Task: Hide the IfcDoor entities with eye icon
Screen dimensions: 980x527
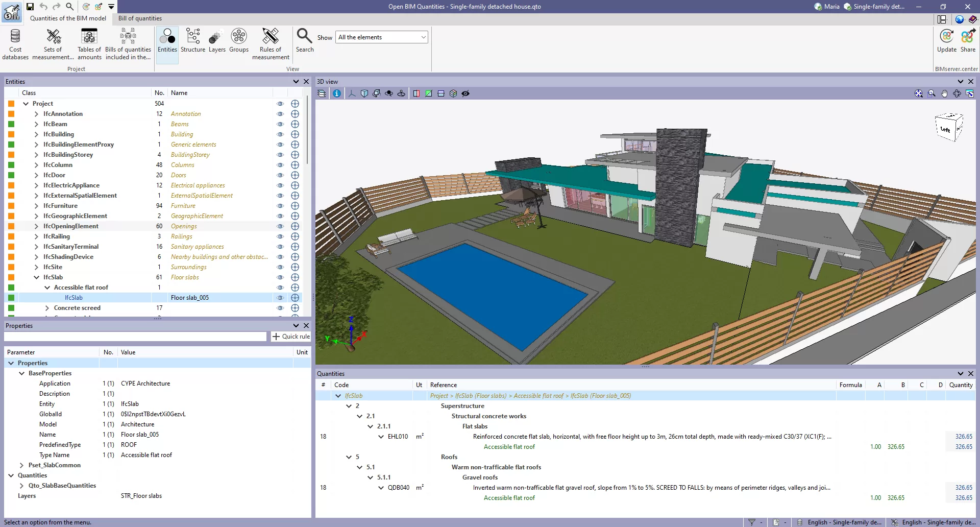Action: [280, 175]
